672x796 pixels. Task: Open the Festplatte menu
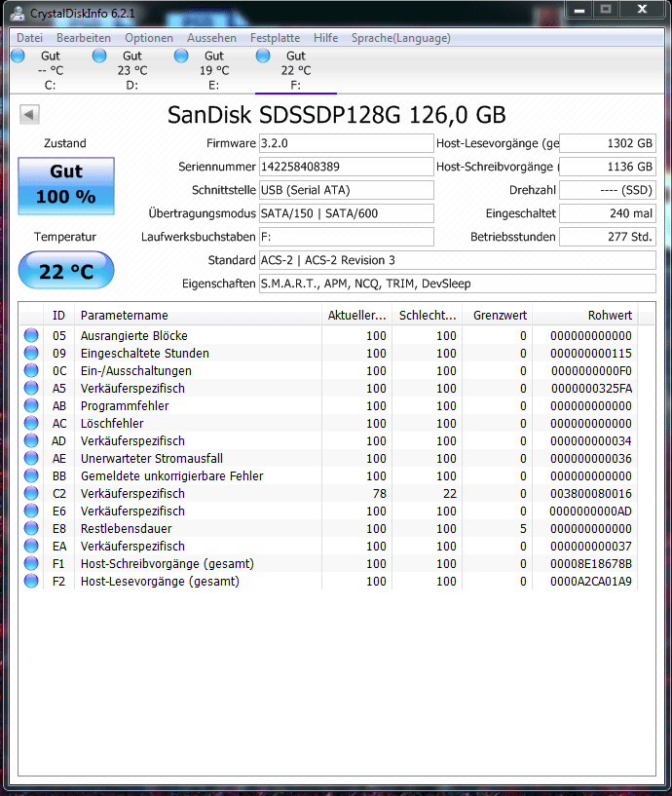point(275,38)
